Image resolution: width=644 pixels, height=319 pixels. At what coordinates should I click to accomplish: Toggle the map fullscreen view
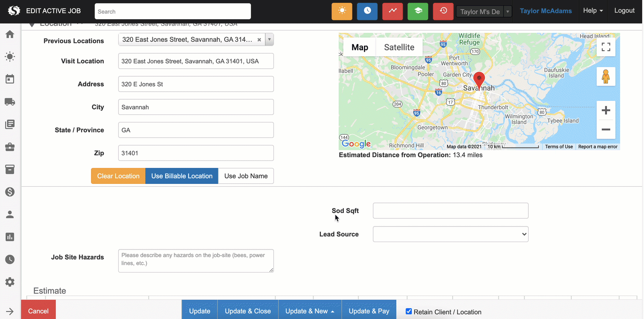click(x=606, y=47)
